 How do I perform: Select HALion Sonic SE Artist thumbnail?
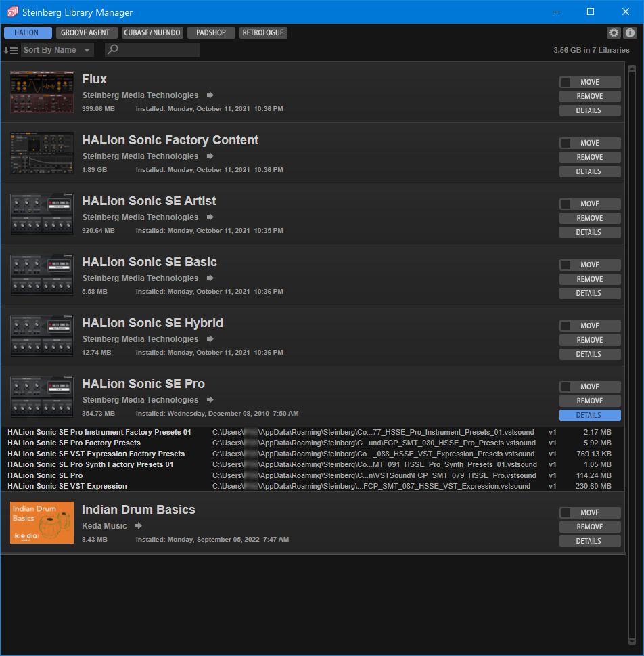[x=42, y=214]
